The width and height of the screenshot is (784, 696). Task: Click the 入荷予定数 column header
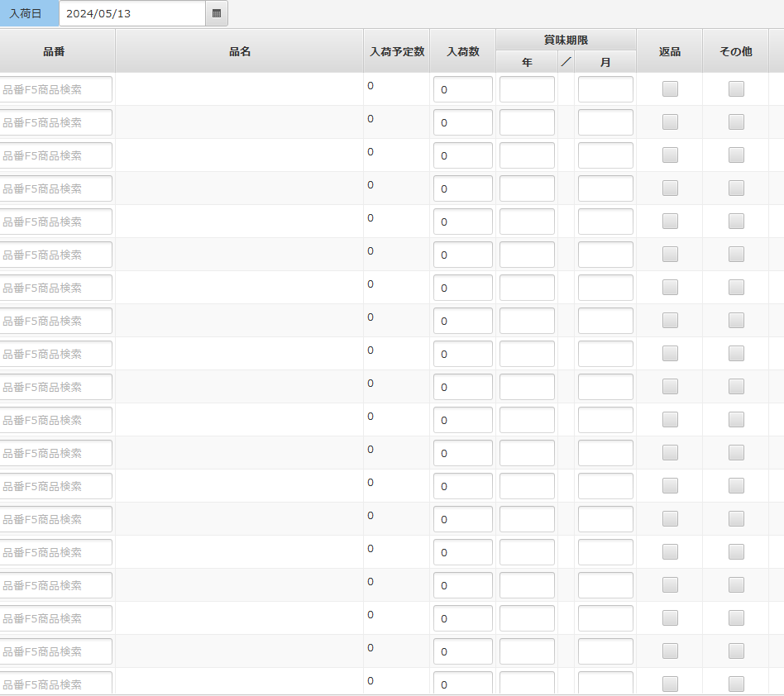tap(396, 51)
